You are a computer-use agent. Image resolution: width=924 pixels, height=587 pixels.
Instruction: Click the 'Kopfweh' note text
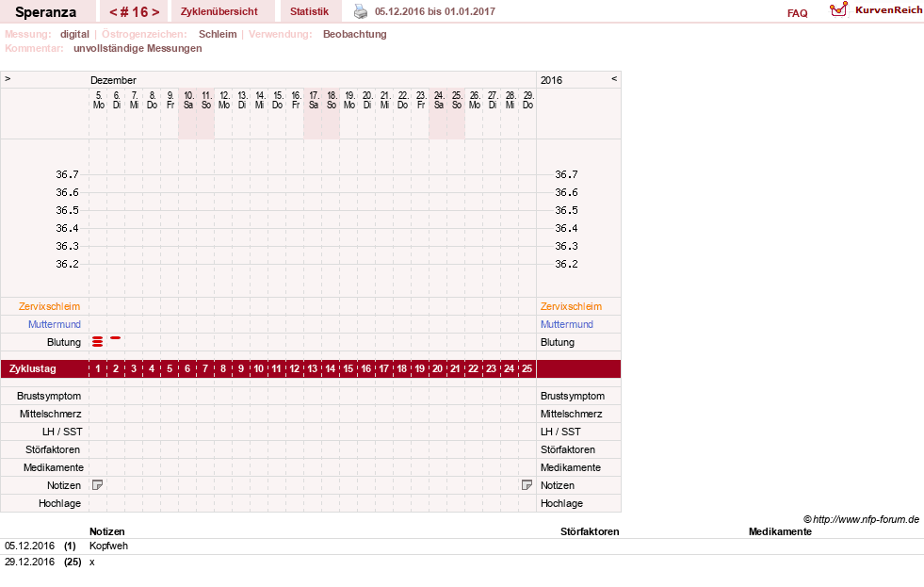click(108, 546)
